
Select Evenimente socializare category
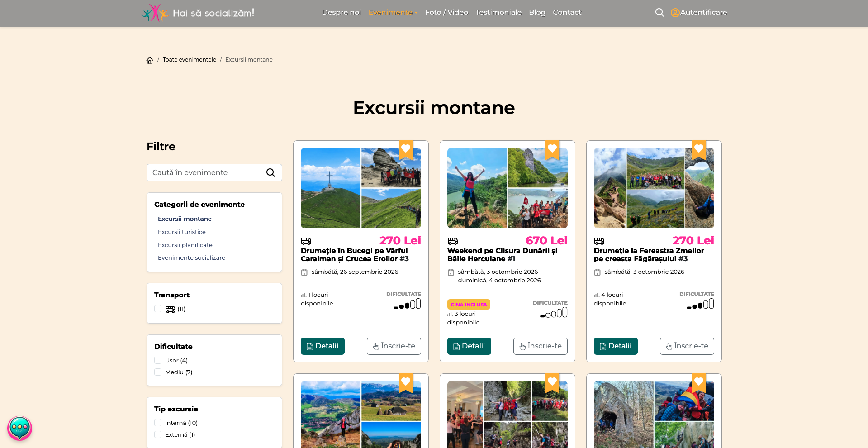(191, 257)
